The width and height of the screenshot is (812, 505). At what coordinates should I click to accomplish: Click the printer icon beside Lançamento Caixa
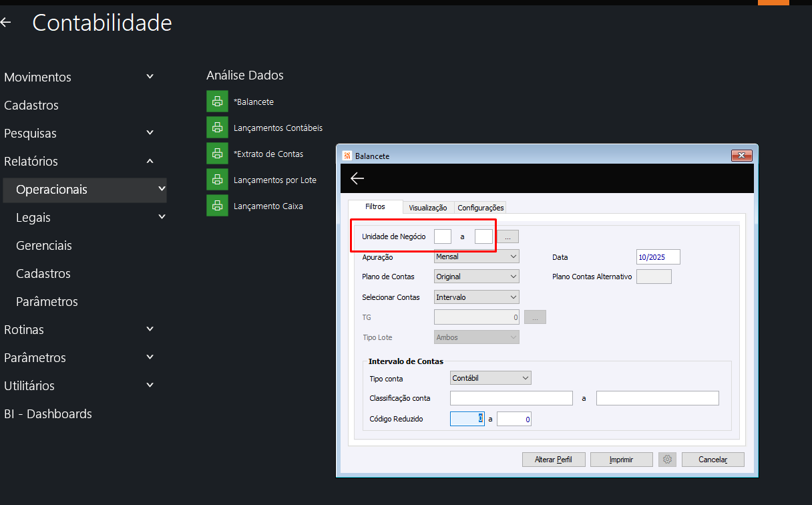click(217, 206)
